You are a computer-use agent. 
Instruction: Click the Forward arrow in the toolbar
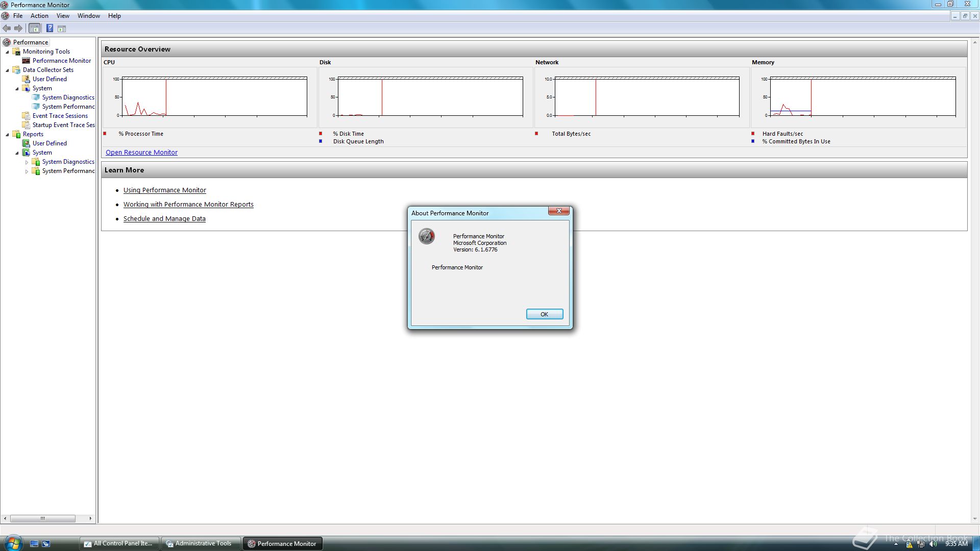[18, 29]
